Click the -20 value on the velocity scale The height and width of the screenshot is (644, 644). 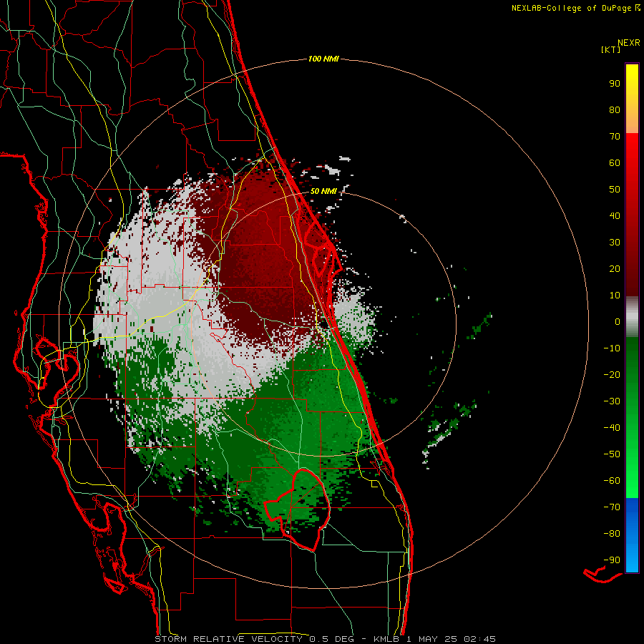coord(612,375)
